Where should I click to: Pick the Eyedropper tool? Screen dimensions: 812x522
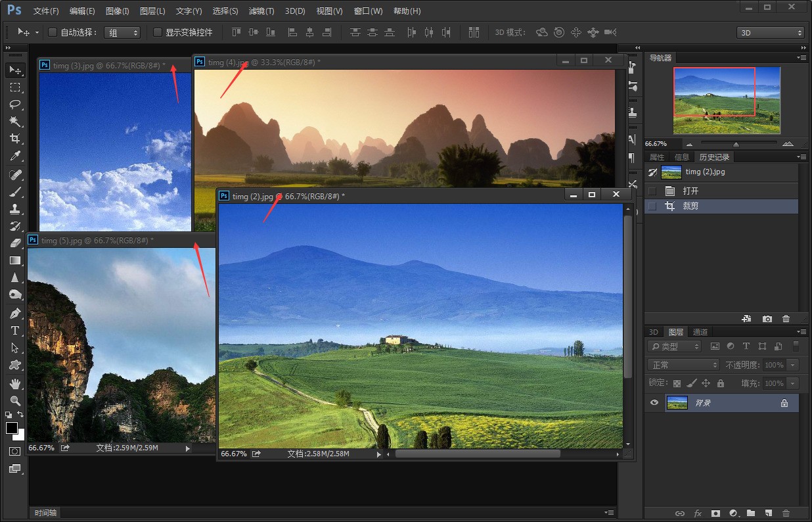pyautogui.click(x=15, y=156)
